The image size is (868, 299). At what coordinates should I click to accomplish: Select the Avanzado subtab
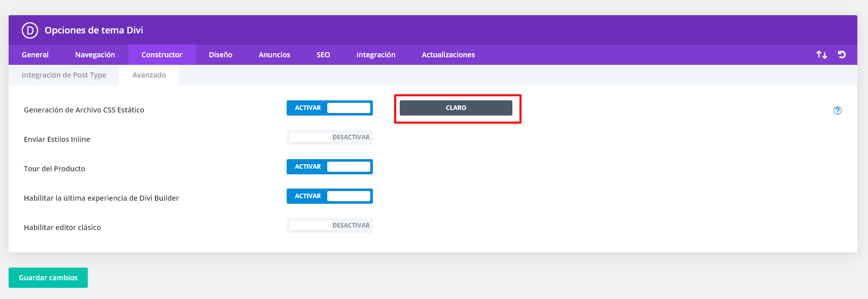pyautogui.click(x=149, y=75)
